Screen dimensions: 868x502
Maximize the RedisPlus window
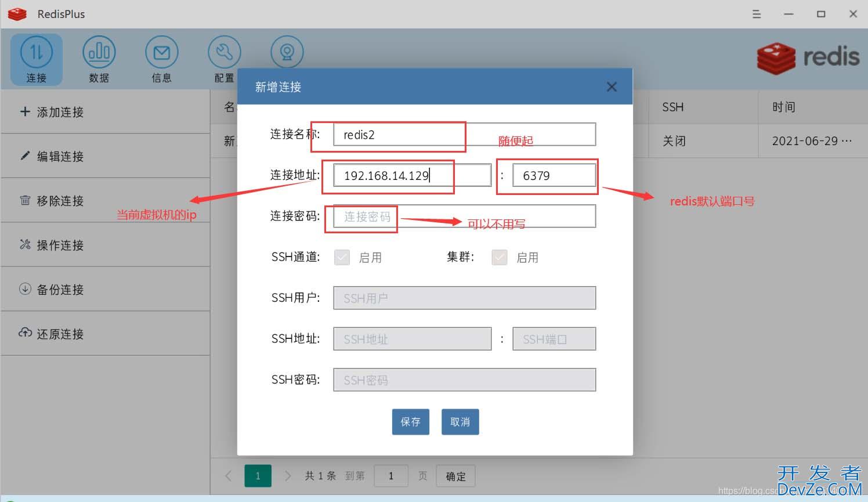click(x=821, y=14)
